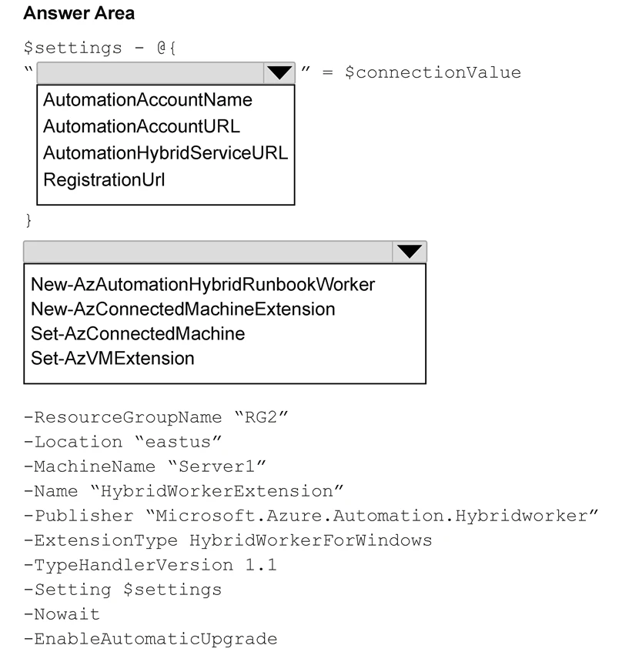622x672 pixels.
Task: Click the -ResourceGroupName "RG2" parameter line
Action: tap(155, 417)
